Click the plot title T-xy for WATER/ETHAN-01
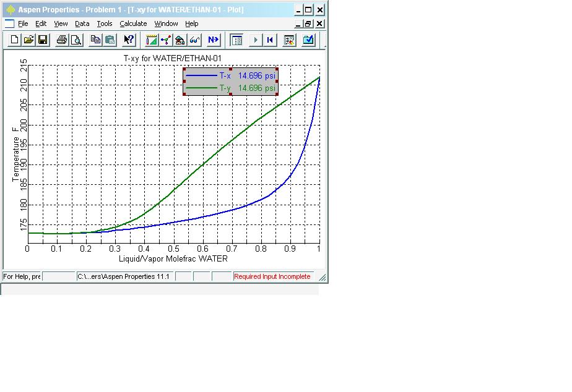Screen dimensions: 572x392 [x=173, y=58]
